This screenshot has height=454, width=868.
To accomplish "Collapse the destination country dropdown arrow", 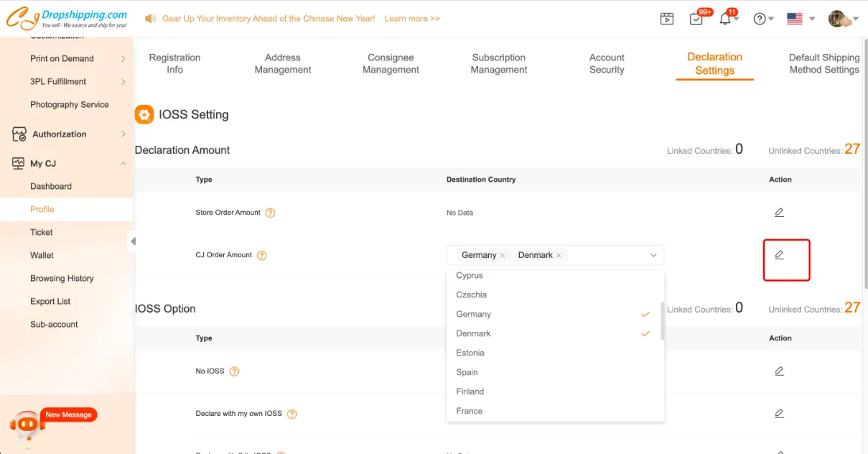I will click(653, 255).
